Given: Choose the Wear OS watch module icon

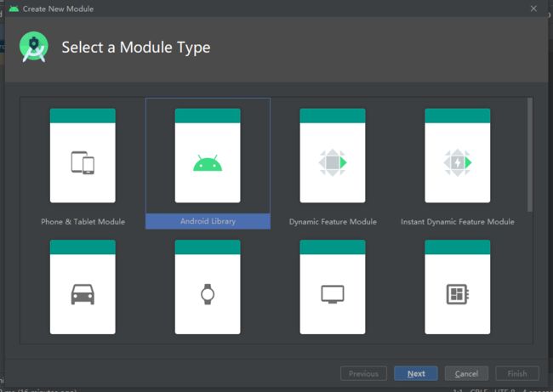Looking at the screenshot, I should point(208,287).
